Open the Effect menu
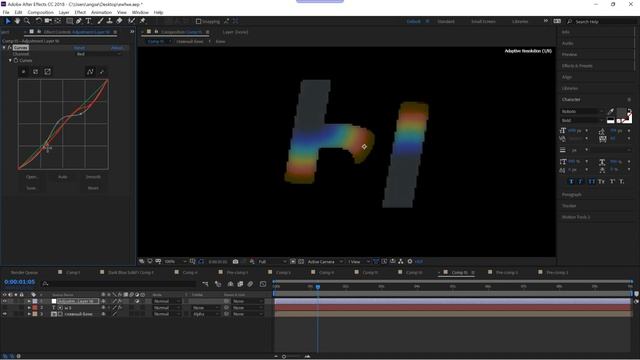 pos(80,12)
